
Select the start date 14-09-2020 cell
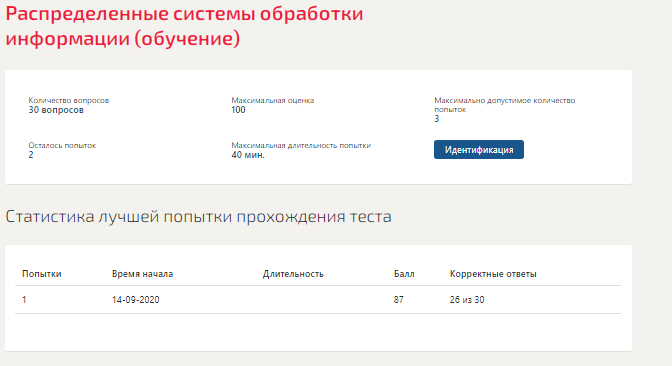point(135,300)
